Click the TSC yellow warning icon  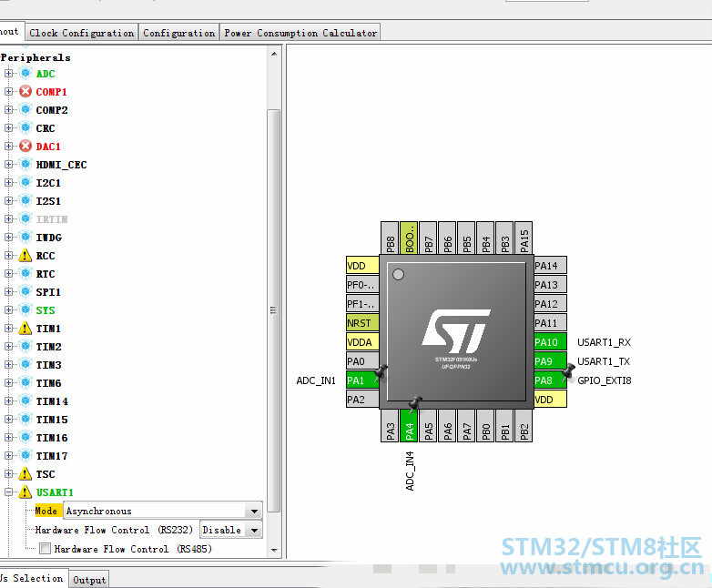pyautogui.click(x=25, y=473)
